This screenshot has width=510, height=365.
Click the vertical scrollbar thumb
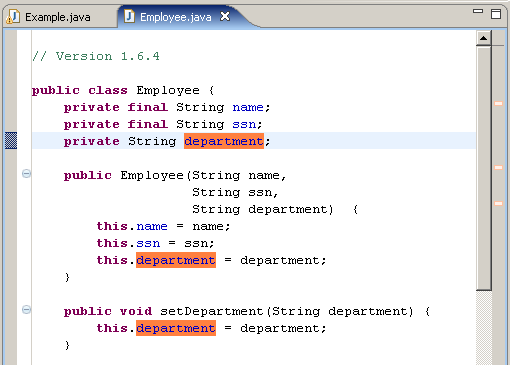[x=484, y=169]
